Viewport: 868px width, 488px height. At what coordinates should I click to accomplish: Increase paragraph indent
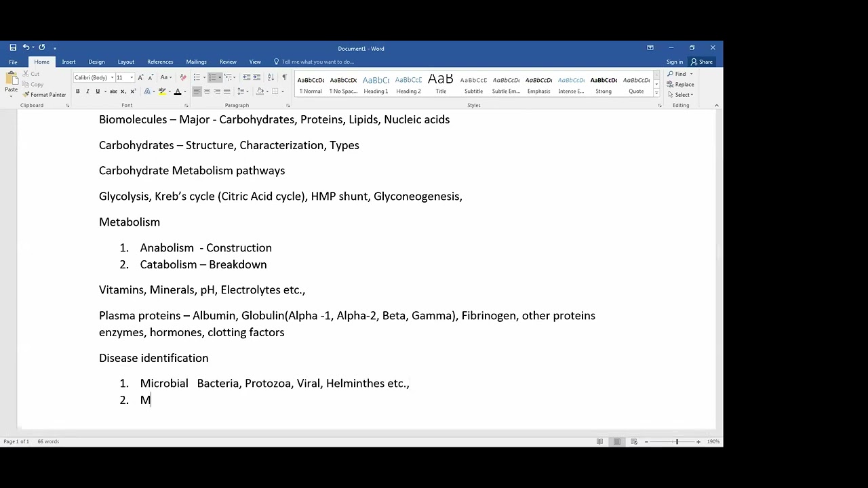click(256, 77)
